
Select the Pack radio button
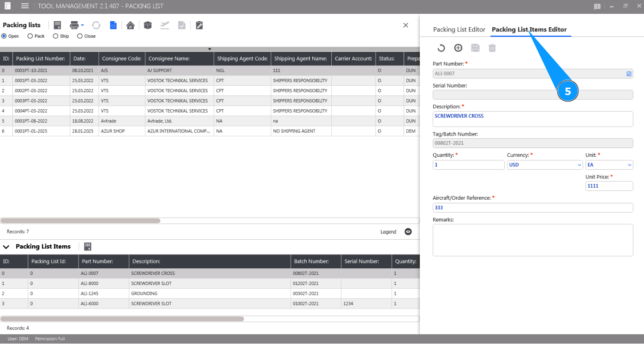[30, 36]
